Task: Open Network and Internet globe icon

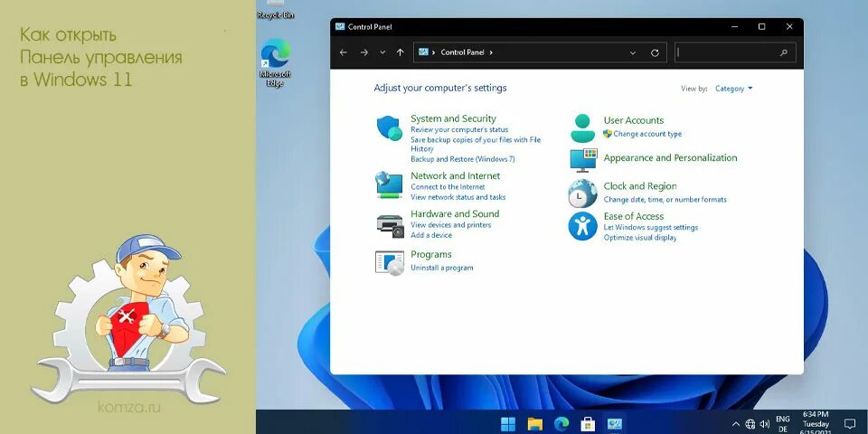Action: click(x=389, y=184)
